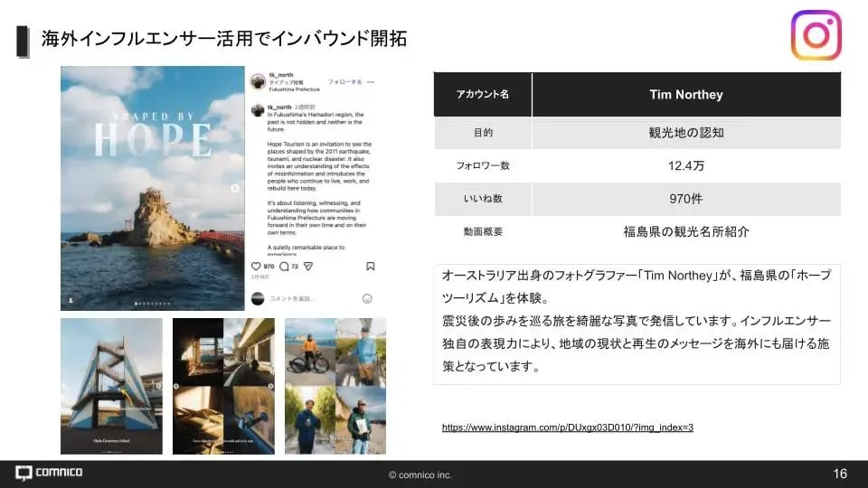
Task: Click the carousel dots indicator on main photo
Action: pyautogui.click(x=152, y=304)
